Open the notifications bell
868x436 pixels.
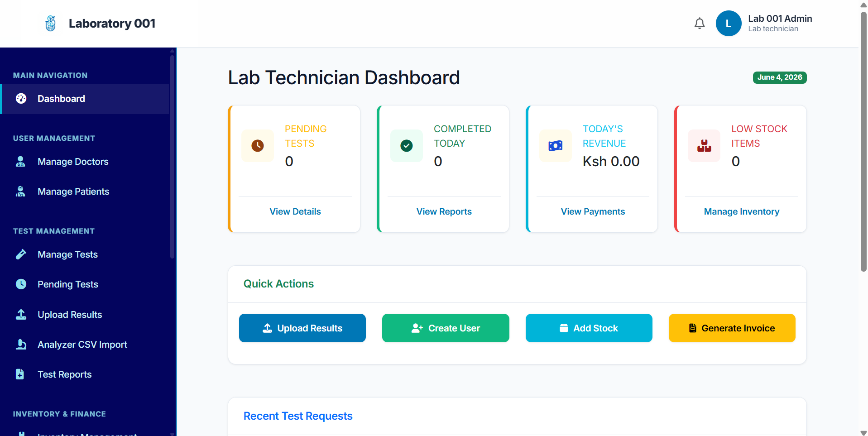(x=700, y=24)
